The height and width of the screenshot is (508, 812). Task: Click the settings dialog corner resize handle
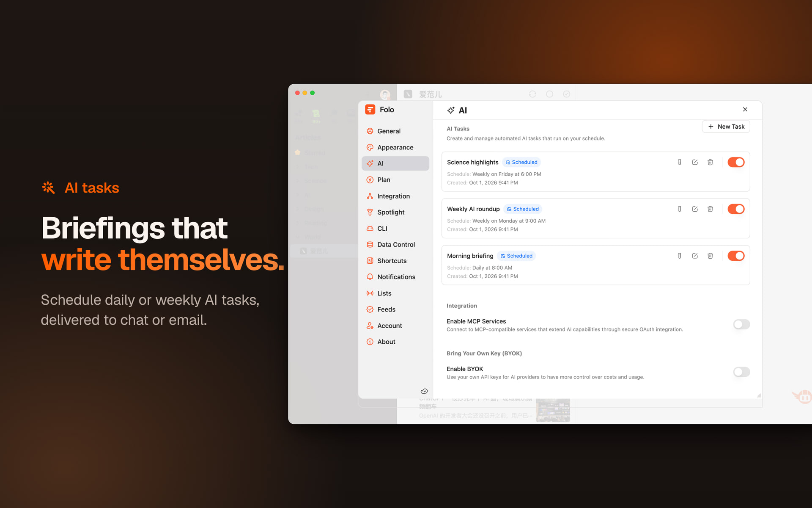(759, 395)
